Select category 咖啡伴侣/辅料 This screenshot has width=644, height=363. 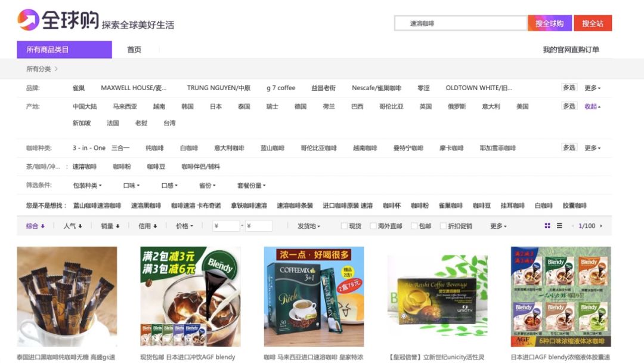pos(201,167)
